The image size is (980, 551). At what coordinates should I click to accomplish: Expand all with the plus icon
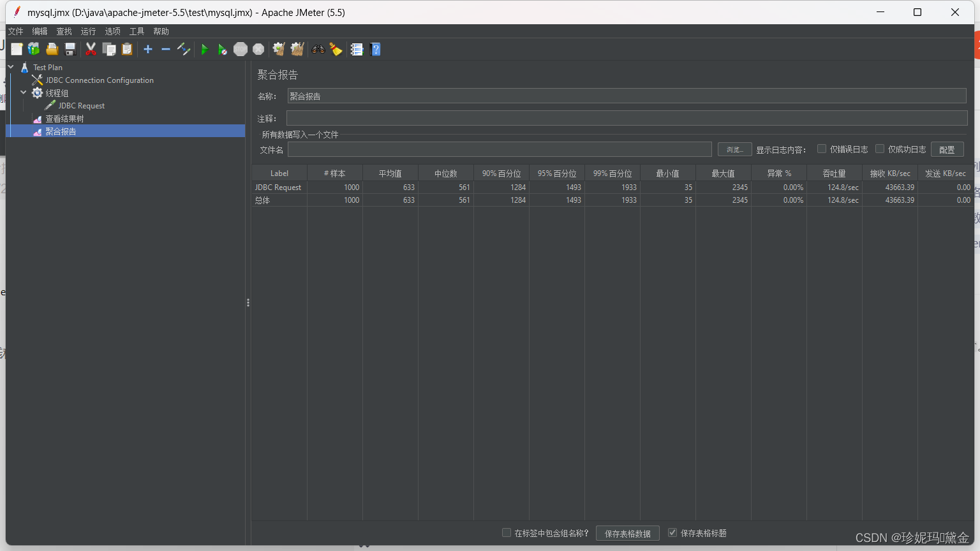[148, 49]
